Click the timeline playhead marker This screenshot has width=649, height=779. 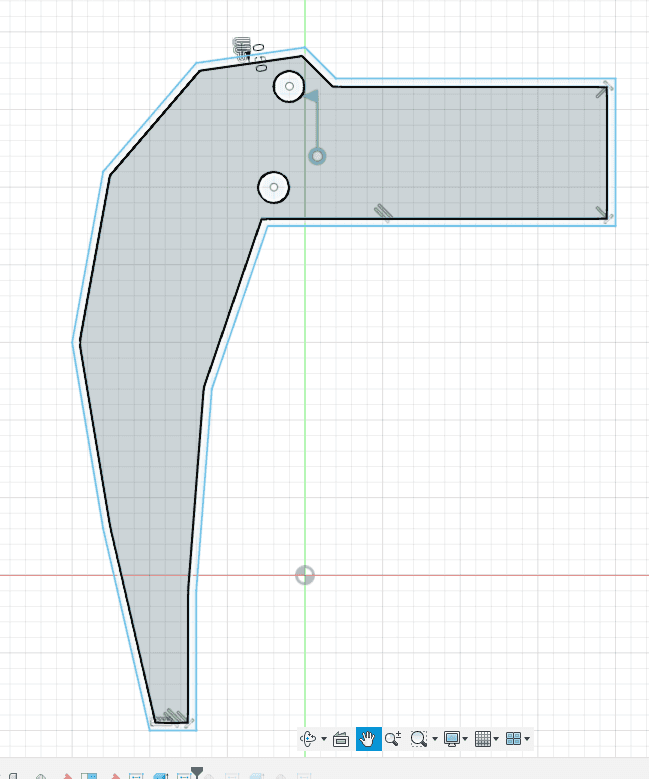[197, 772]
